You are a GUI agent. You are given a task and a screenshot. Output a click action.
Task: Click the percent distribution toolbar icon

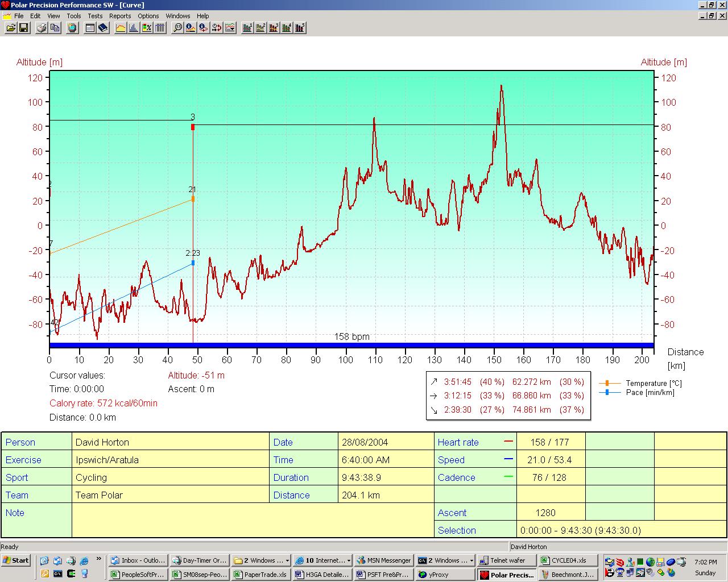point(147,27)
